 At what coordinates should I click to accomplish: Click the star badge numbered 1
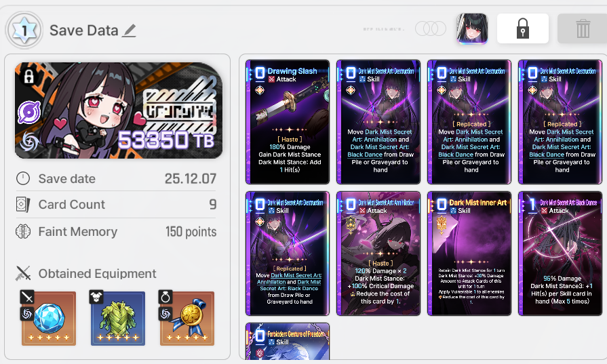24,31
